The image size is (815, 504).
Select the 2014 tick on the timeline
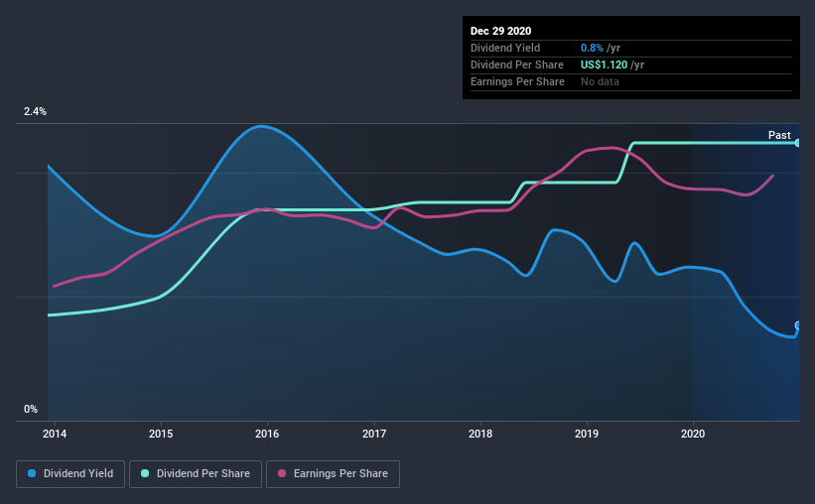[x=55, y=434]
